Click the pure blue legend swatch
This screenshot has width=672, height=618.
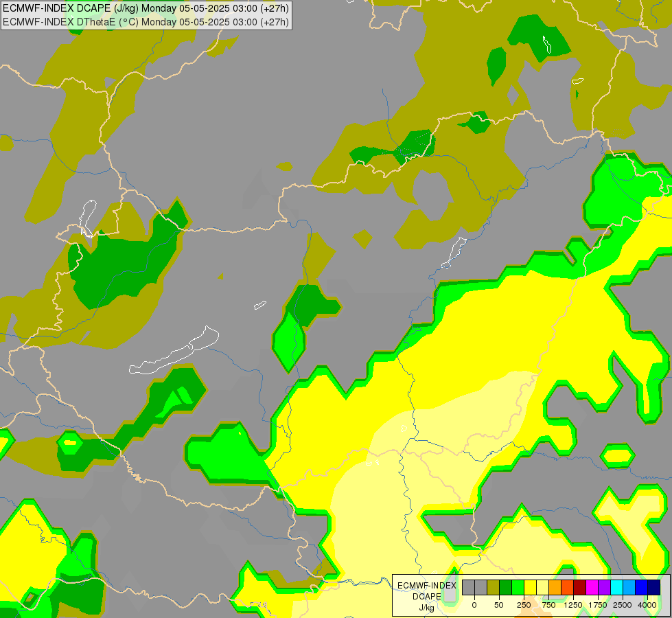click(x=642, y=587)
